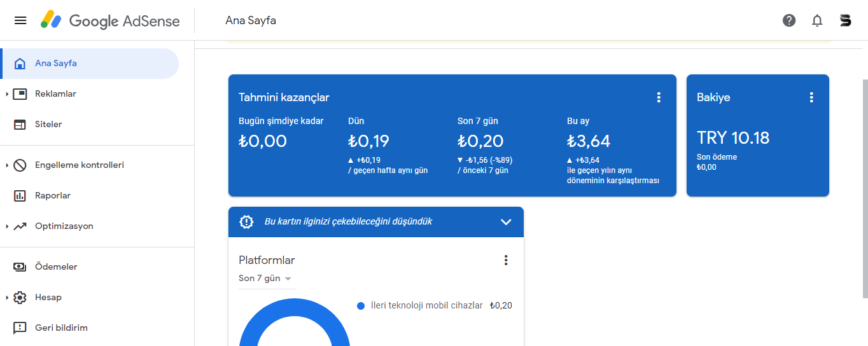868x346 pixels.
Task: Open Bakiye card three-dot menu
Action: click(811, 97)
